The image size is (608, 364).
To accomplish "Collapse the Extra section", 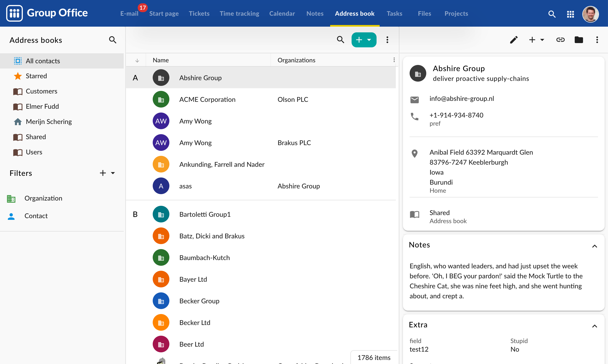I will 595,326.
